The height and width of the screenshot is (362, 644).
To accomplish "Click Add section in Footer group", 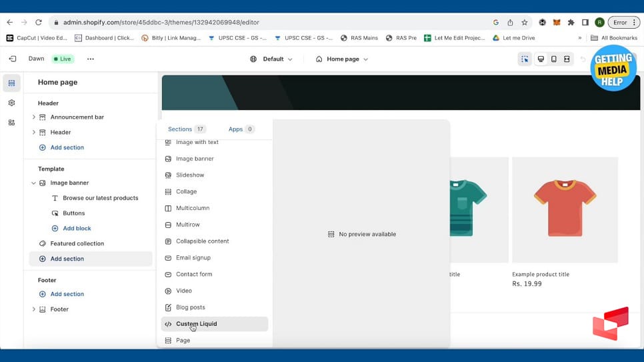I will pos(67,294).
